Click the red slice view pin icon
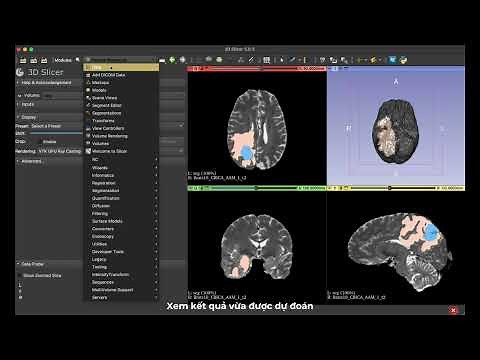The image size is (480, 360). 191,68
